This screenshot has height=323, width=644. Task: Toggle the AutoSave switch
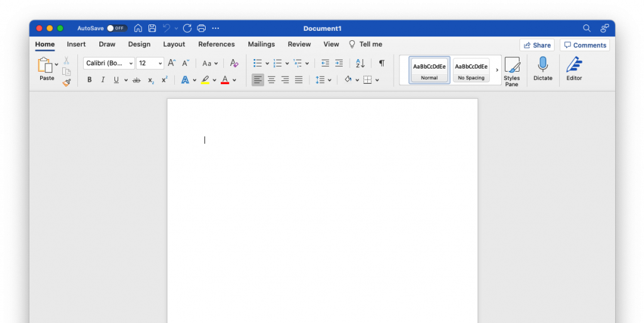pos(116,28)
